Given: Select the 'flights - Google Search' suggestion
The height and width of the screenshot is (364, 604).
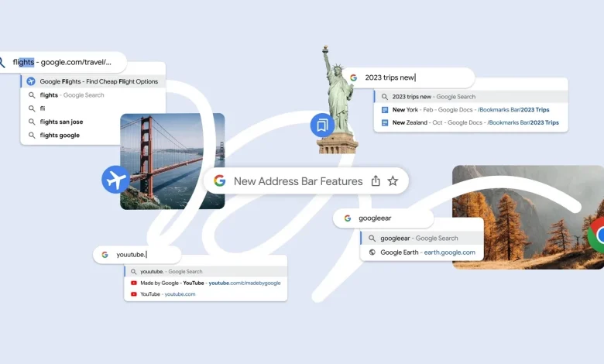Looking at the screenshot, I should coord(93,95).
